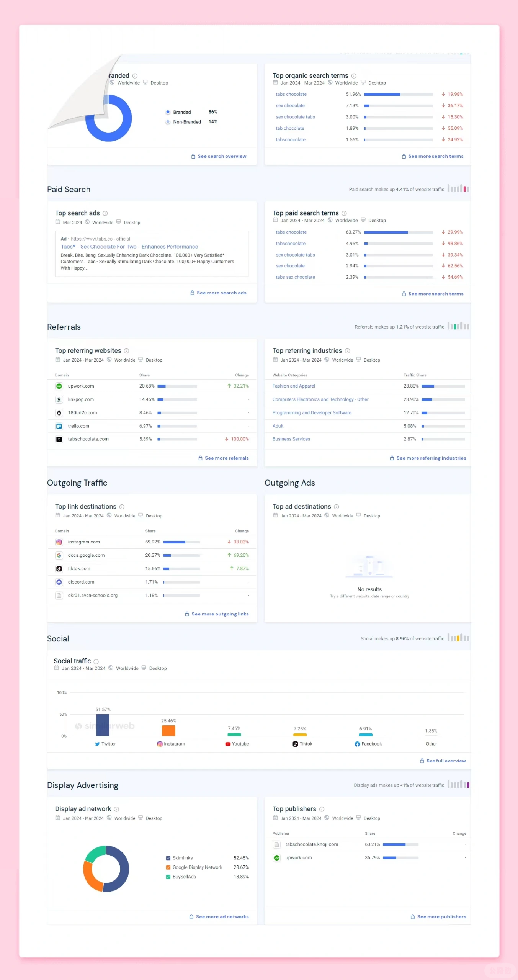This screenshot has width=518, height=980.
Task: Click info icon beside Top link destinations
Action: tap(122, 507)
